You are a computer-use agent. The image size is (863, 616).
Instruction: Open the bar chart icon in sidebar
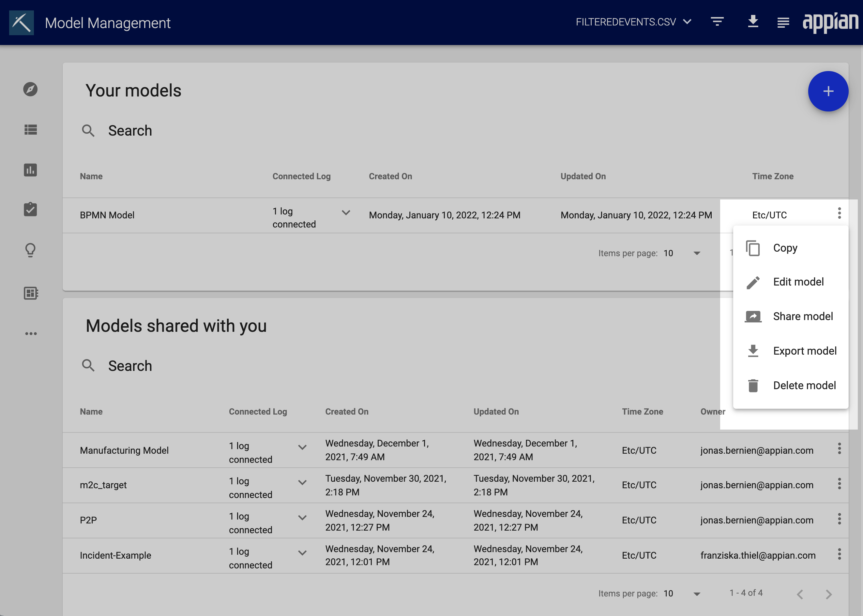pos(31,169)
